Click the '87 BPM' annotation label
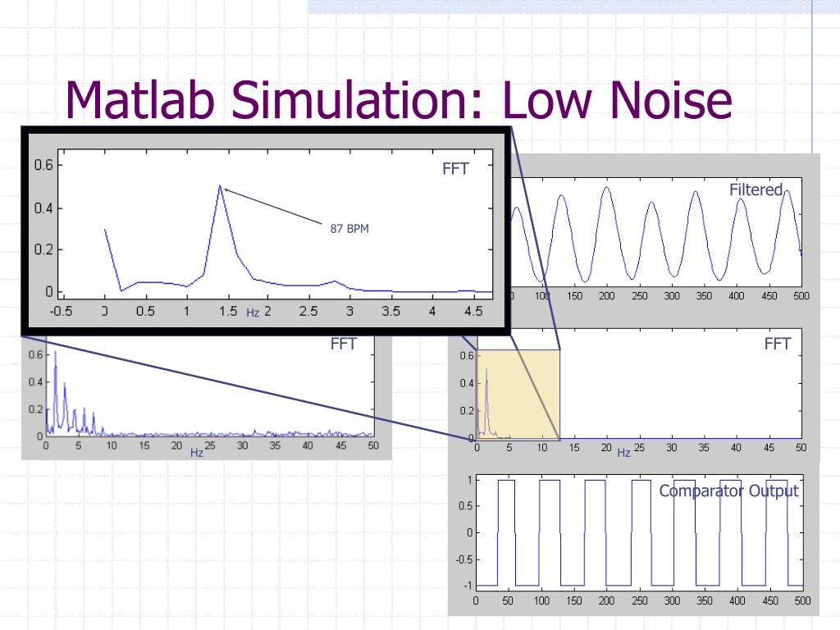The width and height of the screenshot is (840, 630). click(x=349, y=229)
